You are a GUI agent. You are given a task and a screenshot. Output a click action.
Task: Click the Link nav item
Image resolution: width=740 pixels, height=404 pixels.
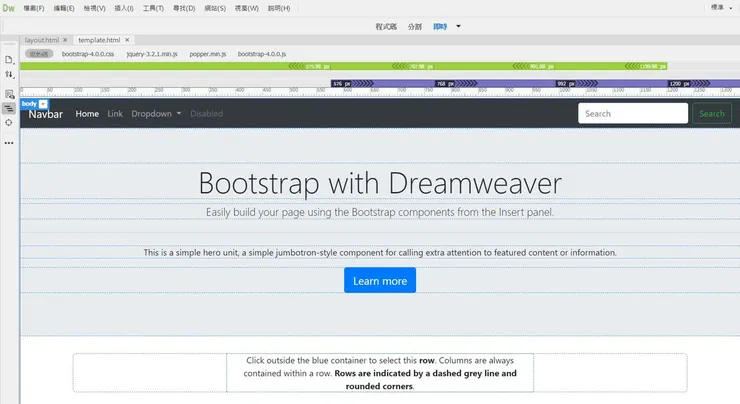pos(115,114)
